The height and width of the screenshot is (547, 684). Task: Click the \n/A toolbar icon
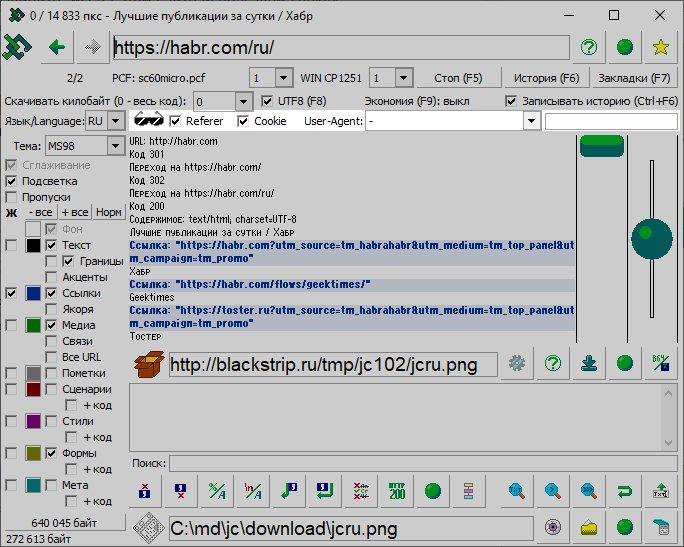(x=253, y=491)
